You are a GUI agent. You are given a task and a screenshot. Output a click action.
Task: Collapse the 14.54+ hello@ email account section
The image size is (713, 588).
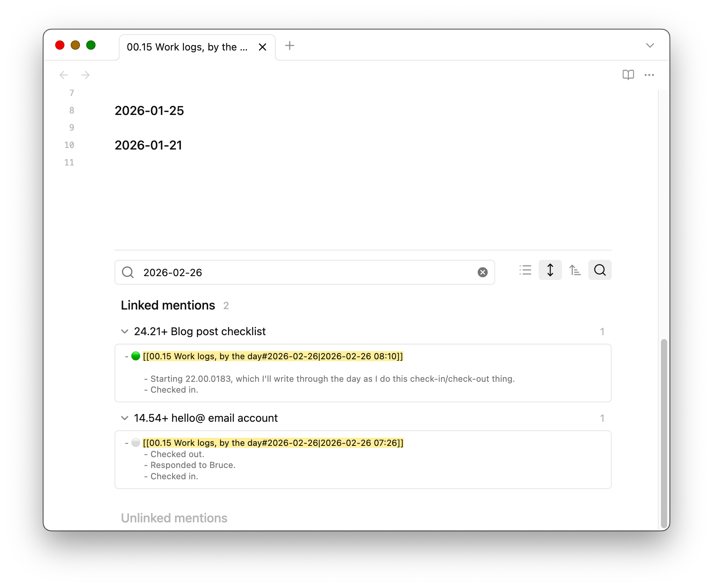125,418
